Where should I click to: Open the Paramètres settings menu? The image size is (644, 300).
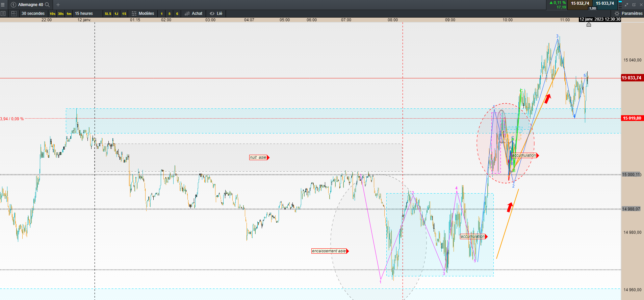click(x=632, y=14)
